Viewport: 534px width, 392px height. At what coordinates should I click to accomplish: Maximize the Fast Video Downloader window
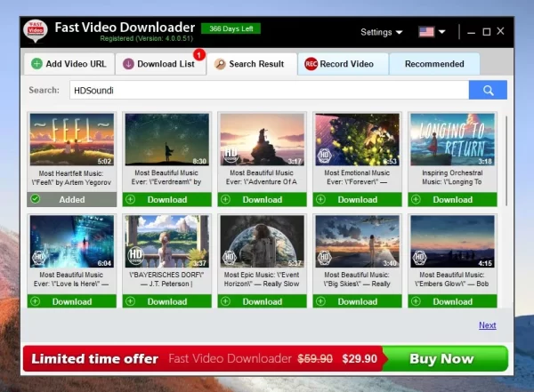(x=487, y=32)
